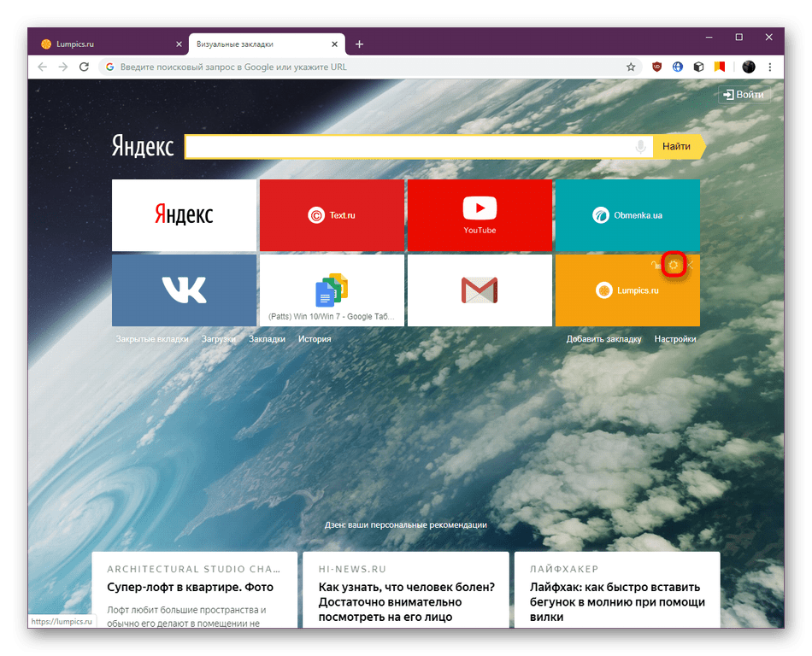Click the Google search icon in the address bar
The image size is (812, 656).
(110, 67)
